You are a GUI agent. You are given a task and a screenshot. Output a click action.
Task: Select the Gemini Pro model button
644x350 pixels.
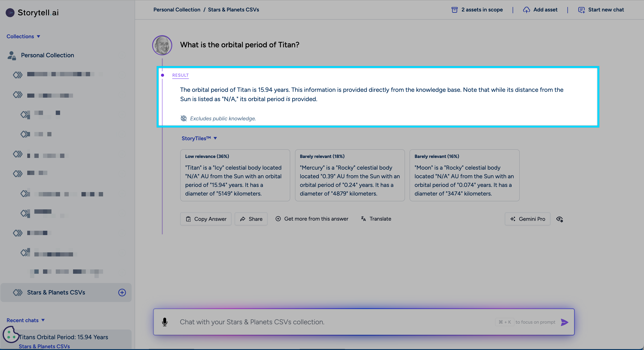[x=528, y=219]
